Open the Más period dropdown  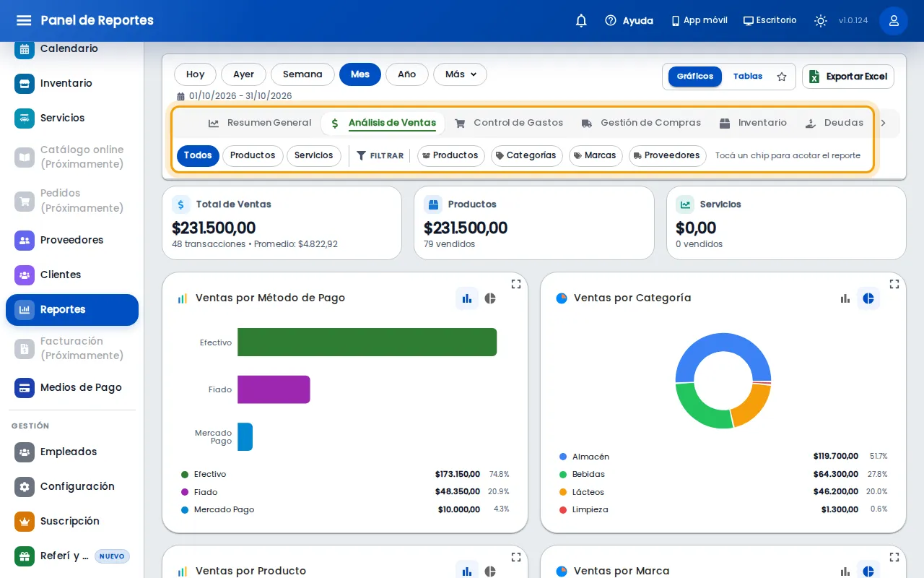[460, 74]
